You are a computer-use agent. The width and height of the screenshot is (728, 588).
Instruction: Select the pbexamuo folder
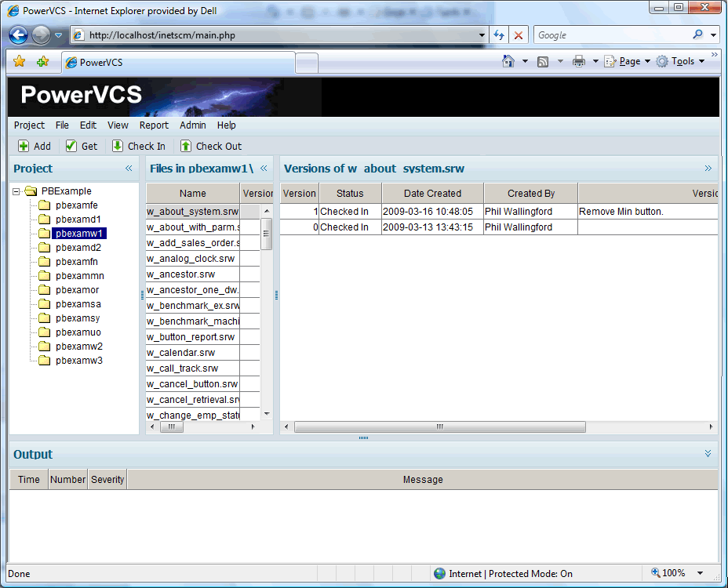coord(78,332)
